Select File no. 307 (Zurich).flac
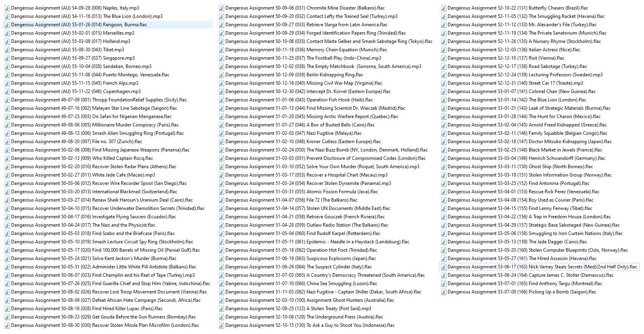Viewport: 644px width, 334px height. (76, 142)
